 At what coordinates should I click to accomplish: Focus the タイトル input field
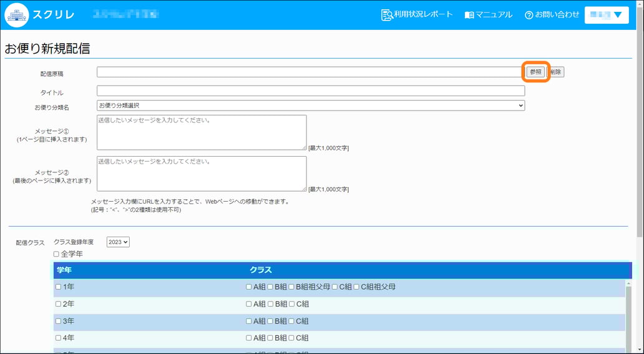click(310, 91)
